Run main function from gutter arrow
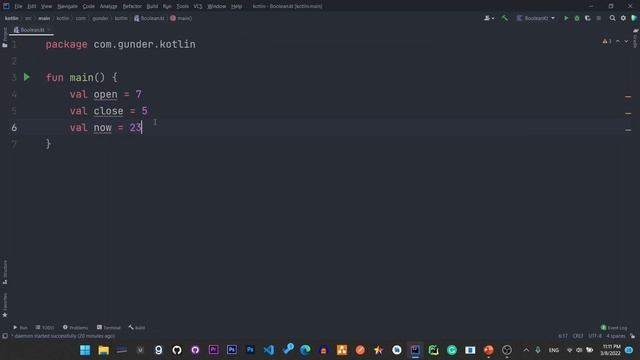This screenshot has height=360, width=640. click(x=27, y=77)
